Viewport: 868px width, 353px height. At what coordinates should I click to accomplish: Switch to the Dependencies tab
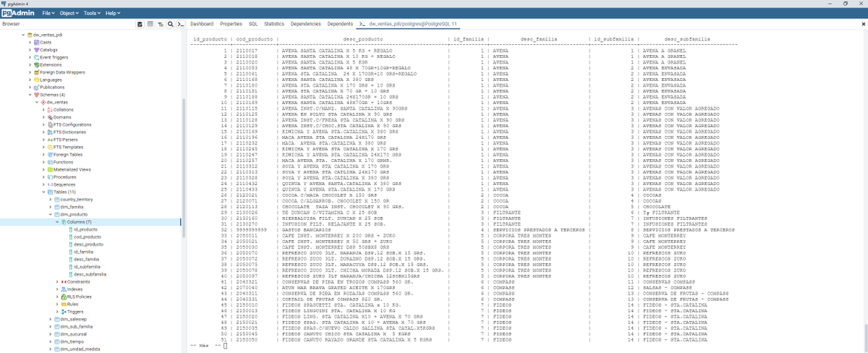(x=306, y=24)
